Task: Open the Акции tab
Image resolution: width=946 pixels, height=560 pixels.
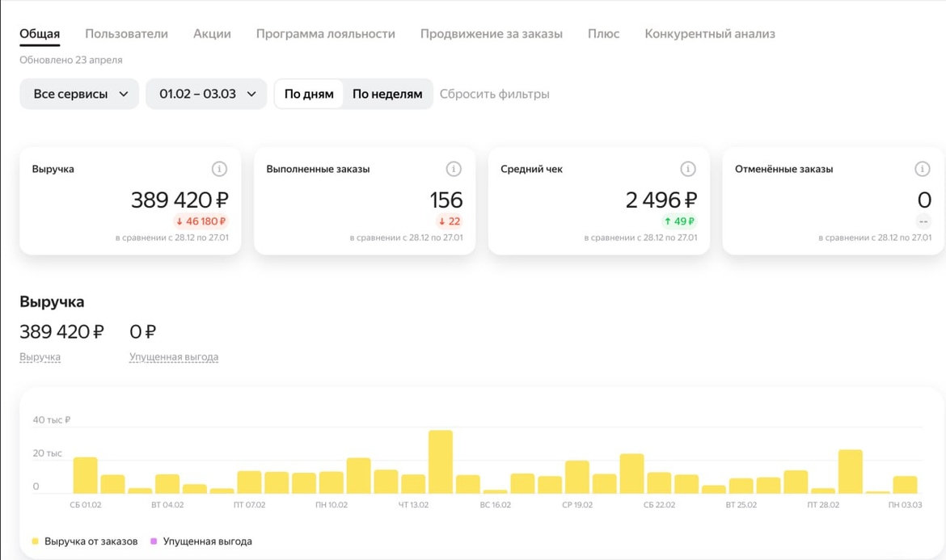Action: [x=212, y=34]
